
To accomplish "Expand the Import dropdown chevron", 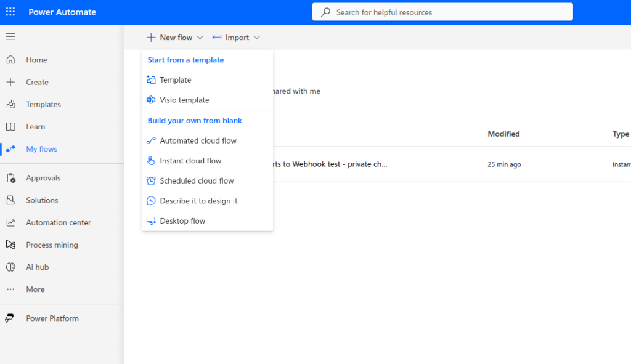I will click(256, 38).
